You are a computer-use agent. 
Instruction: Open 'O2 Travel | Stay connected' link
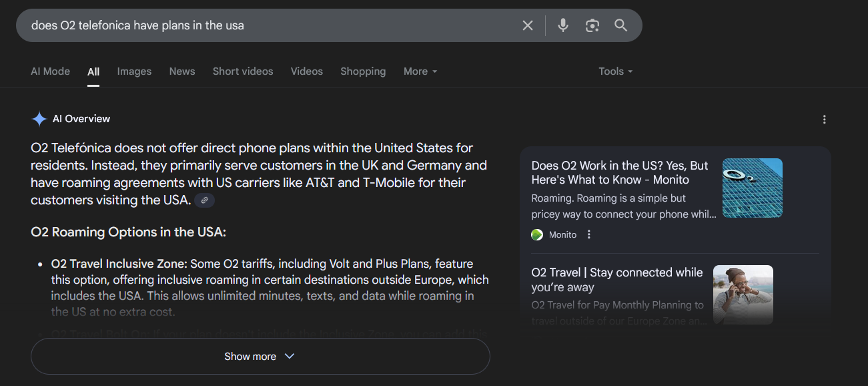[617, 280]
